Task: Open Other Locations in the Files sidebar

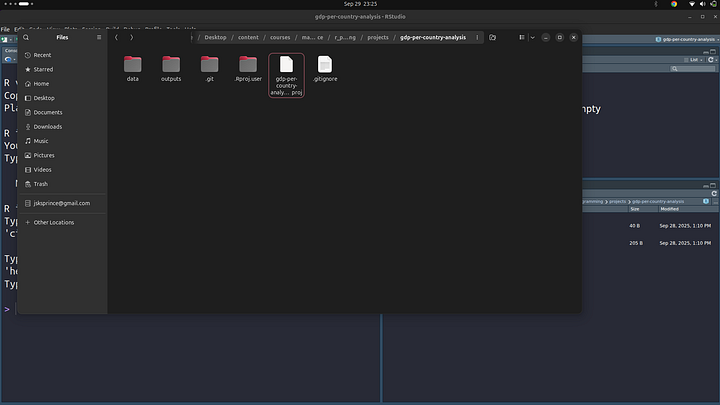Action: point(62,222)
